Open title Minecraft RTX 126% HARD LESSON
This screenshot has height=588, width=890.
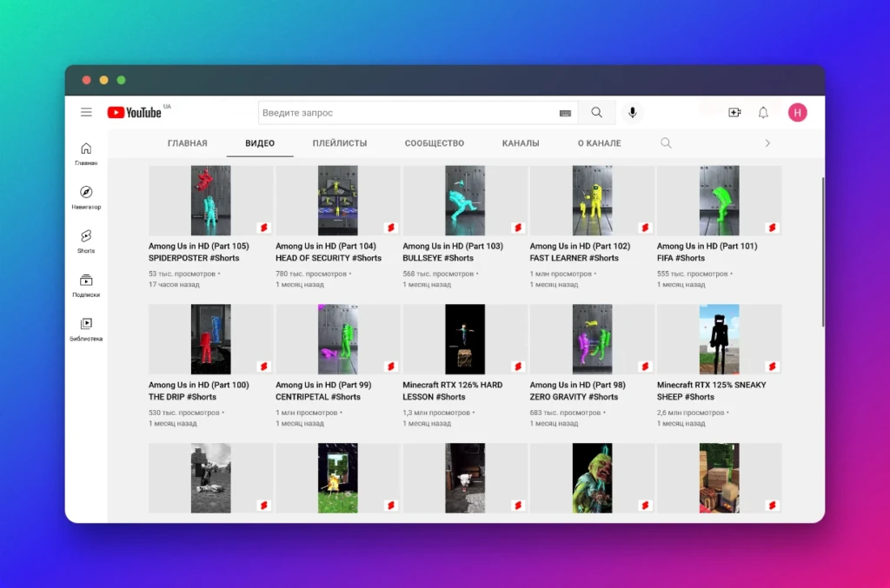[452, 391]
